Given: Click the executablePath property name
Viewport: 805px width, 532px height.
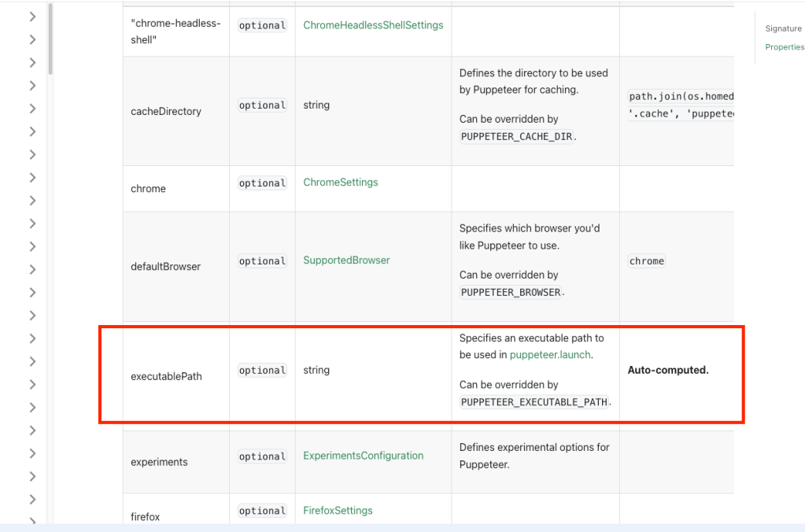Looking at the screenshot, I should [166, 377].
